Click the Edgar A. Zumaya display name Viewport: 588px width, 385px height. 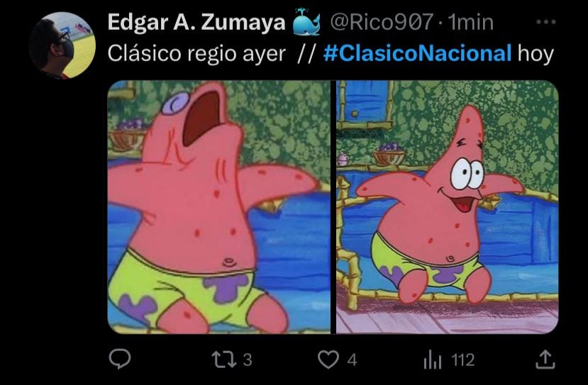(196, 22)
